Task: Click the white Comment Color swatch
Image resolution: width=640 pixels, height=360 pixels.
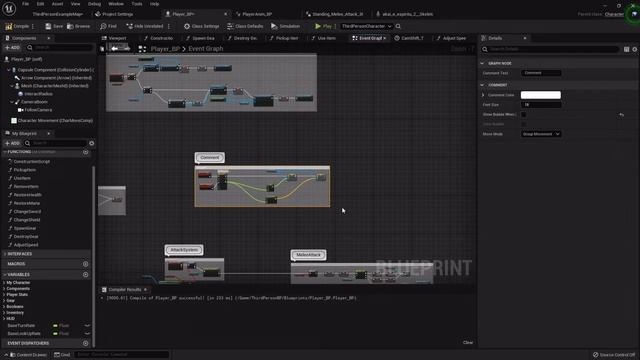Action: (540, 95)
